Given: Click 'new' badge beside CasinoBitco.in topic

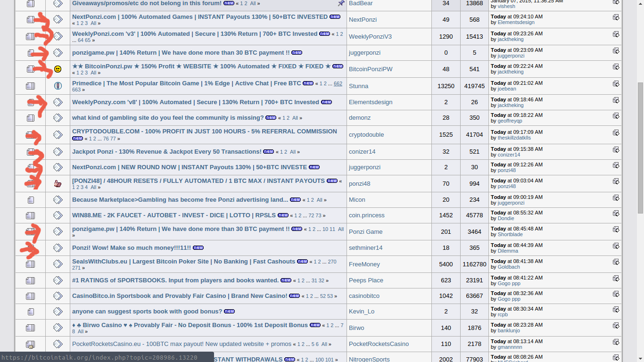Looking at the screenshot, I should 294,296.
